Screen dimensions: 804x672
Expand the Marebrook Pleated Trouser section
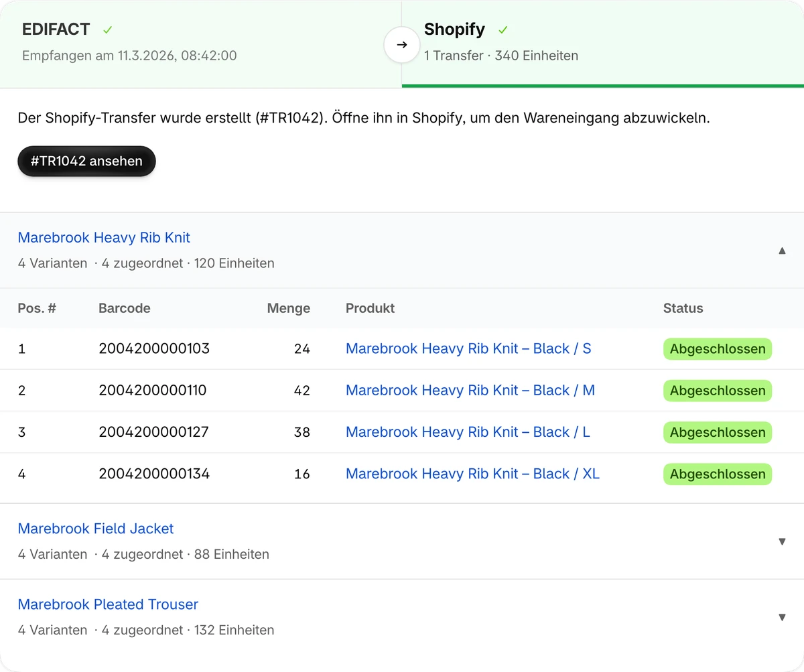[x=782, y=617]
